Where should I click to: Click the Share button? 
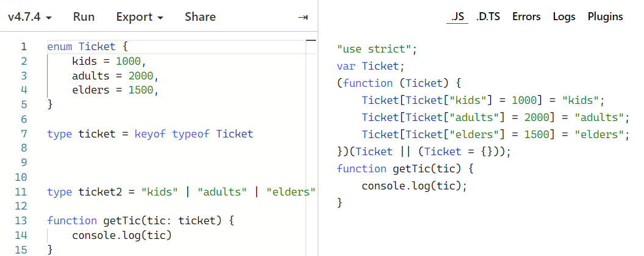tap(200, 17)
